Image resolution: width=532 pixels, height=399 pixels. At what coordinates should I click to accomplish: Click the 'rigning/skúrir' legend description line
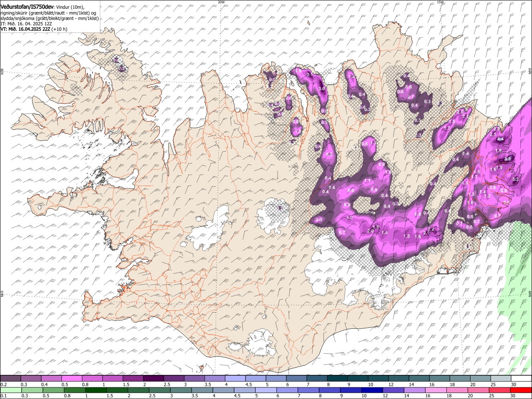(x=49, y=13)
